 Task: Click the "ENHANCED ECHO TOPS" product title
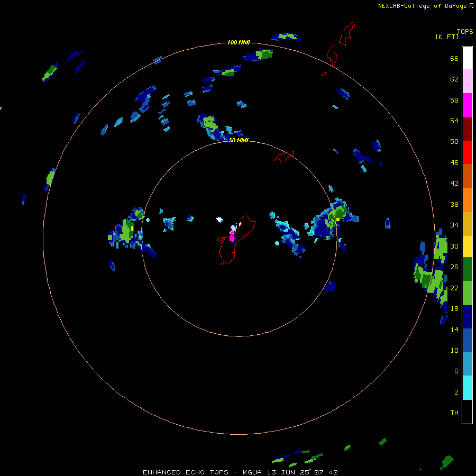point(186,472)
